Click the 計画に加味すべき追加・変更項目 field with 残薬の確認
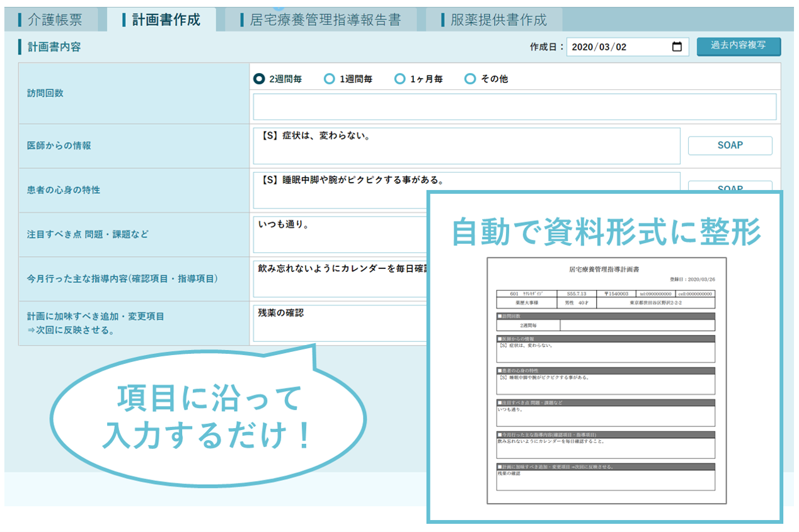Screen dimensions: 799x532 coord(340,321)
